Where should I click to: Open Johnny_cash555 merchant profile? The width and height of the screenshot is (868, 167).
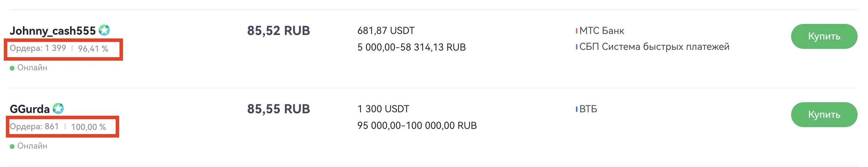[53, 31]
